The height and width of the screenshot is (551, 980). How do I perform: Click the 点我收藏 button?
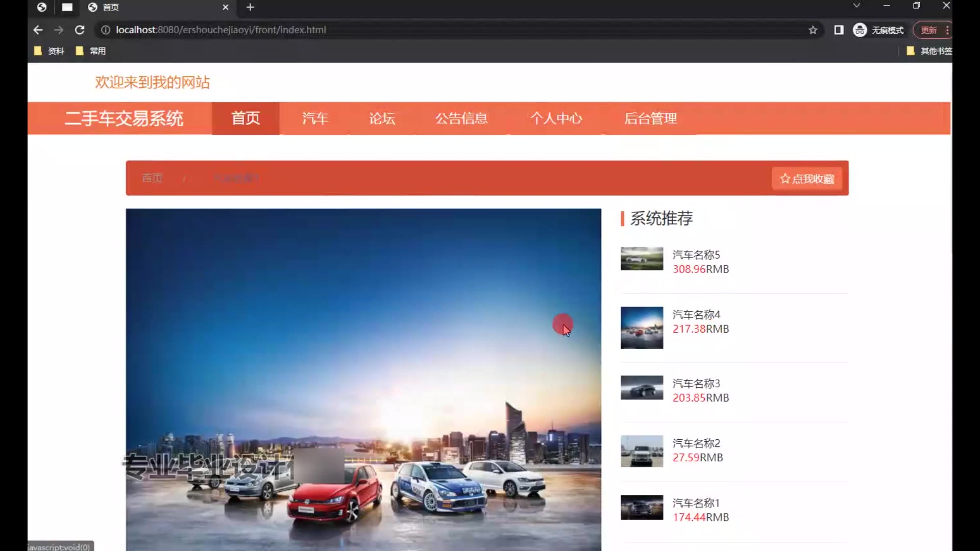[807, 179]
